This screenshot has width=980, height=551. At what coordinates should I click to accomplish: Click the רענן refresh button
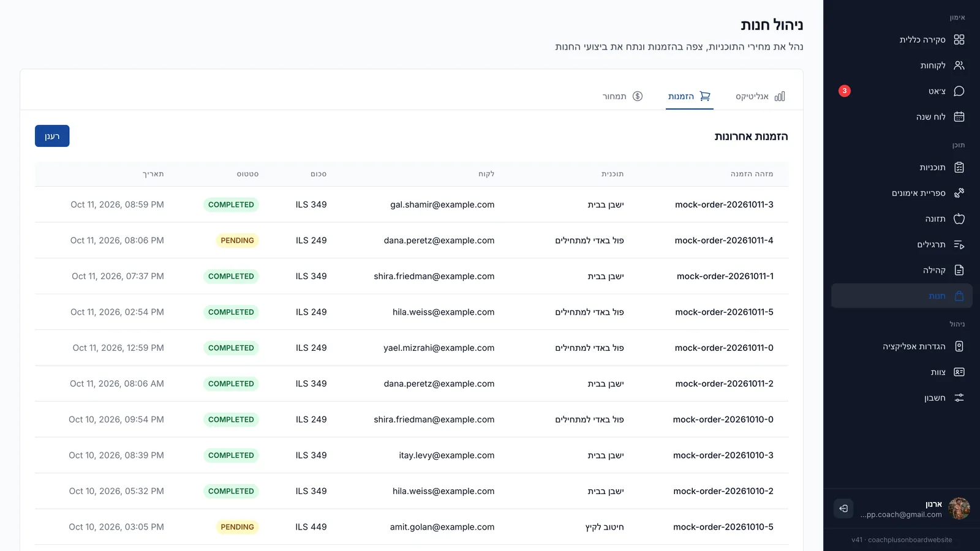52,136
